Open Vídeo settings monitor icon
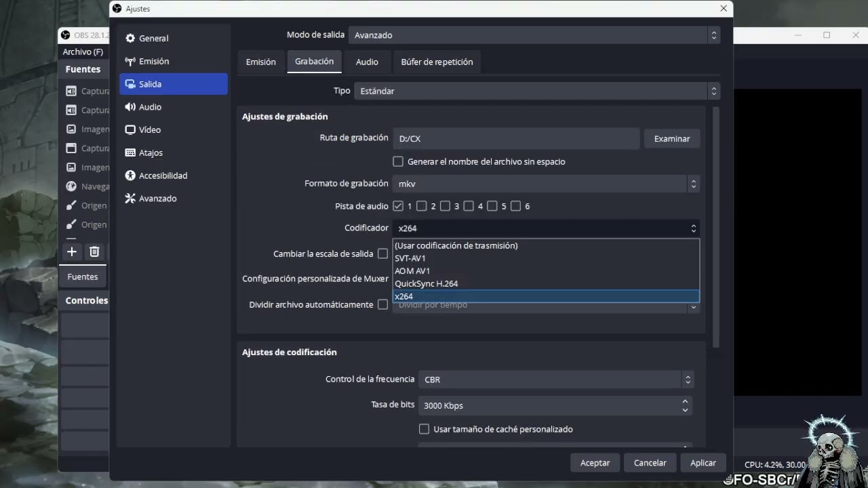This screenshot has width=868, height=488. (130, 129)
